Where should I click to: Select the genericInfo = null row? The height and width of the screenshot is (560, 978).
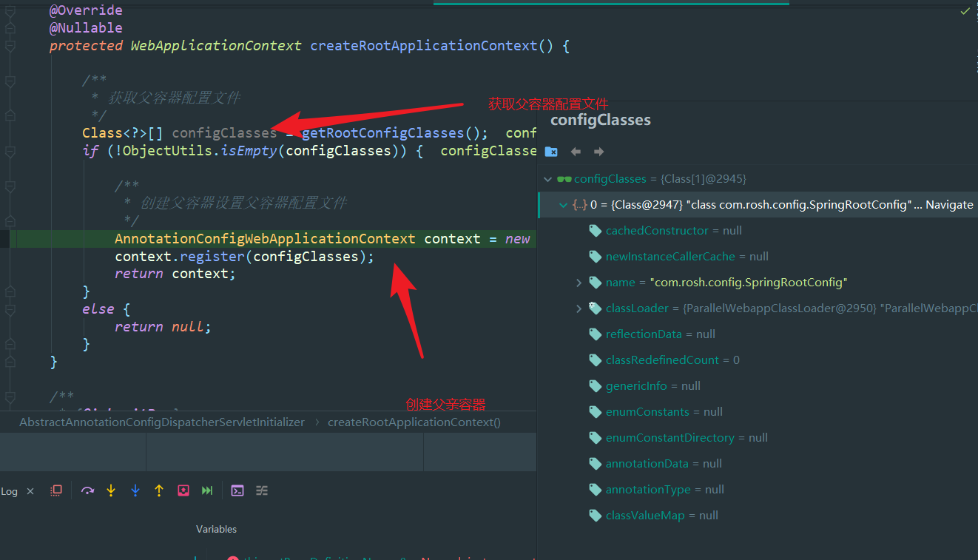coord(758,386)
